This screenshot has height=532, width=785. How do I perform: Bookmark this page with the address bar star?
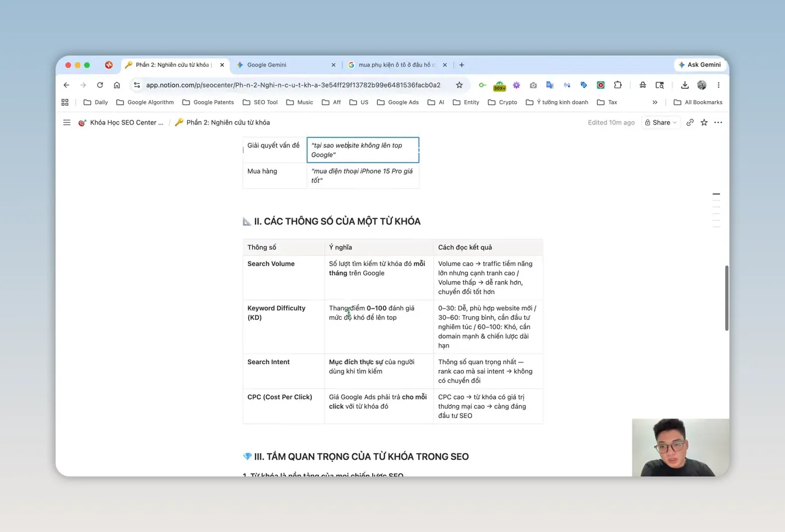click(459, 85)
